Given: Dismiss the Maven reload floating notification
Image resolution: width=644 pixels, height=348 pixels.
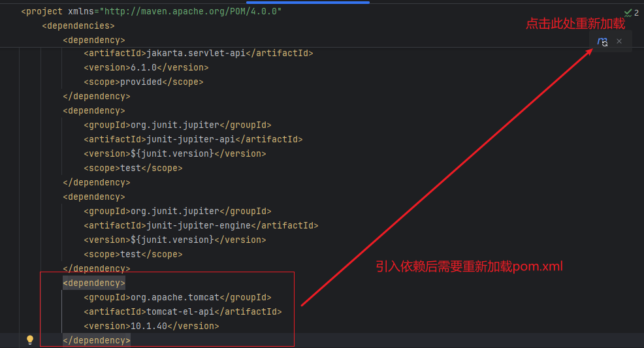Looking at the screenshot, I should click(619, 41).
